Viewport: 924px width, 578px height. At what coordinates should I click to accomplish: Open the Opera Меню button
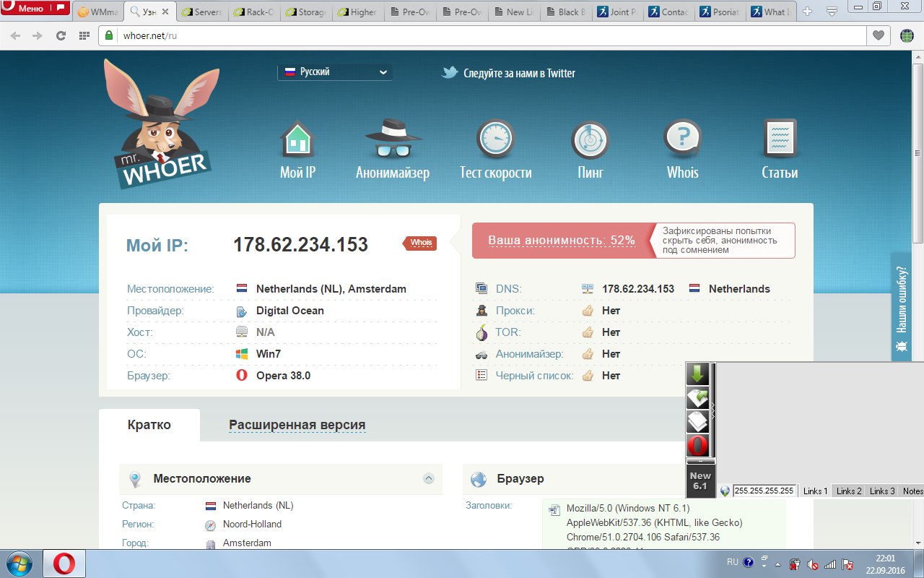point(35,9)
